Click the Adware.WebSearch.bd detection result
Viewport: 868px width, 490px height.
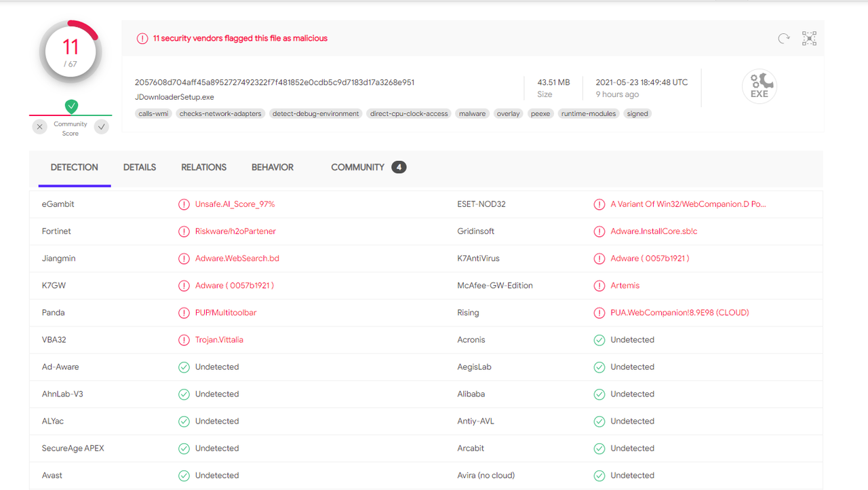click(x=237, y=259)
